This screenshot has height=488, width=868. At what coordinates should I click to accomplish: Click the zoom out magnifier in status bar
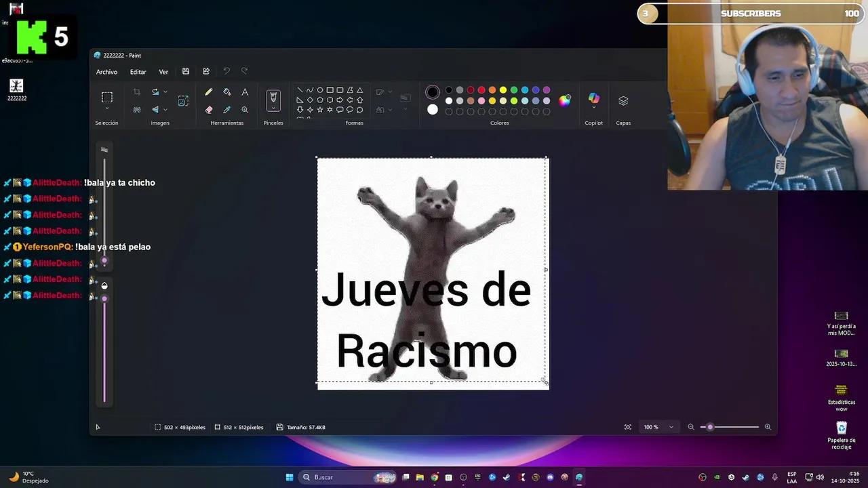(x=691, y=427)
